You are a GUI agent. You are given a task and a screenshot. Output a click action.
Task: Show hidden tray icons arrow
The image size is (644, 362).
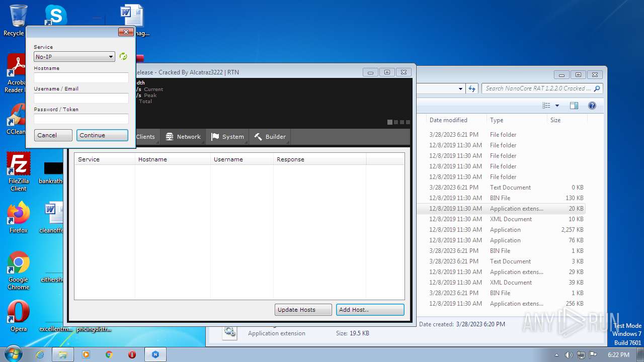(556, 355)
